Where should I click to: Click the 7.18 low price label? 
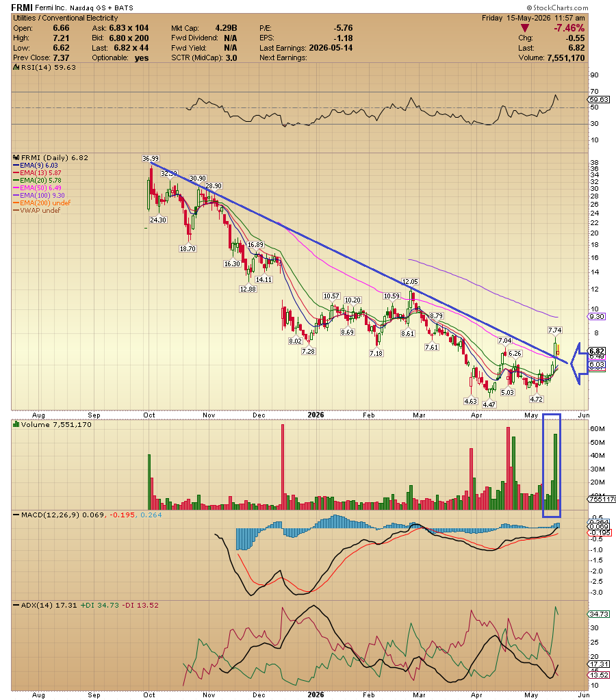point(376,353)
